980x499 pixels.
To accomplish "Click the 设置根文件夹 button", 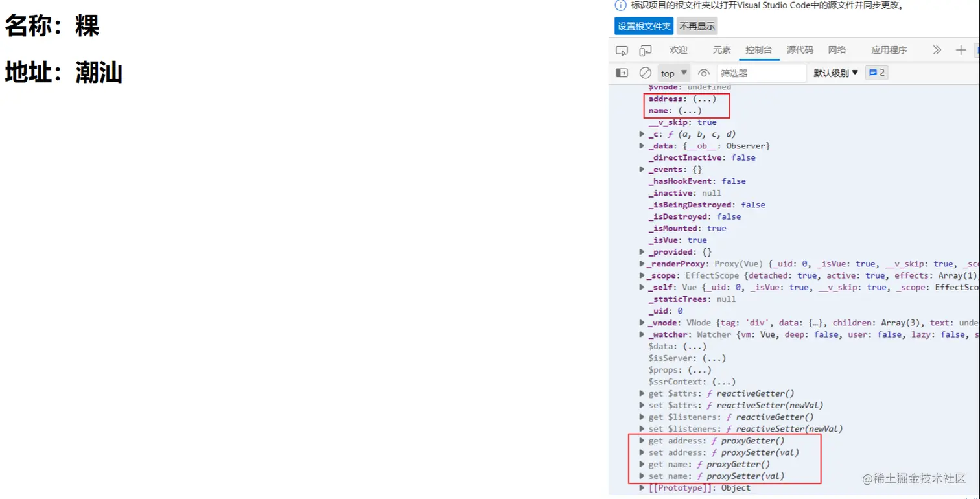I will (x=644, y=27).
